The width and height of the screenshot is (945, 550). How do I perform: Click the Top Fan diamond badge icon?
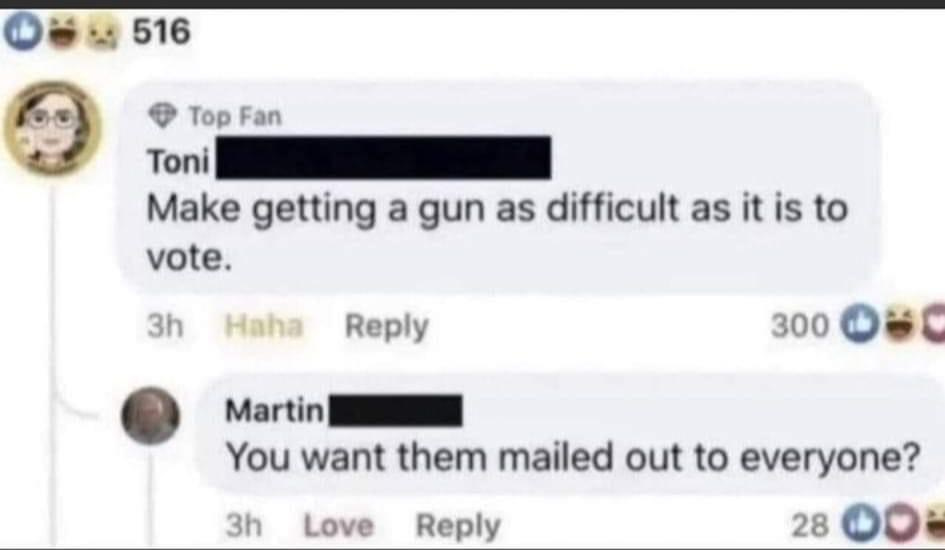tap(162, 115)
